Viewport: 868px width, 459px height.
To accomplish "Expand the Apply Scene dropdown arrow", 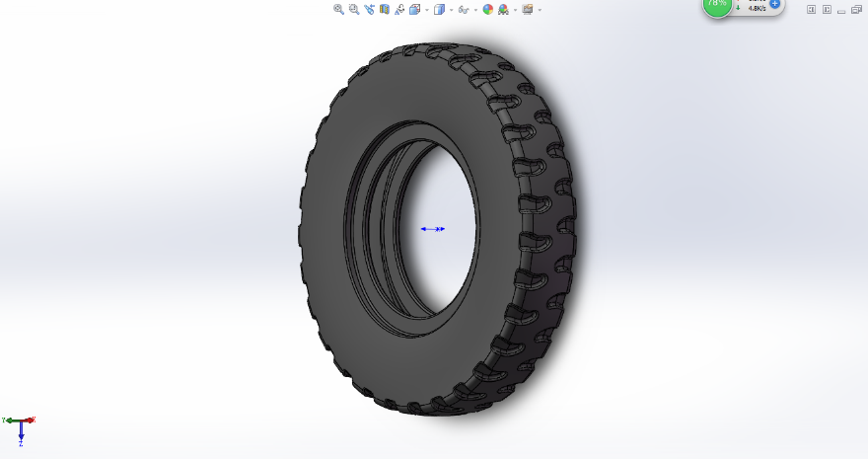I will pyautogui.click(x=515, y=10).
